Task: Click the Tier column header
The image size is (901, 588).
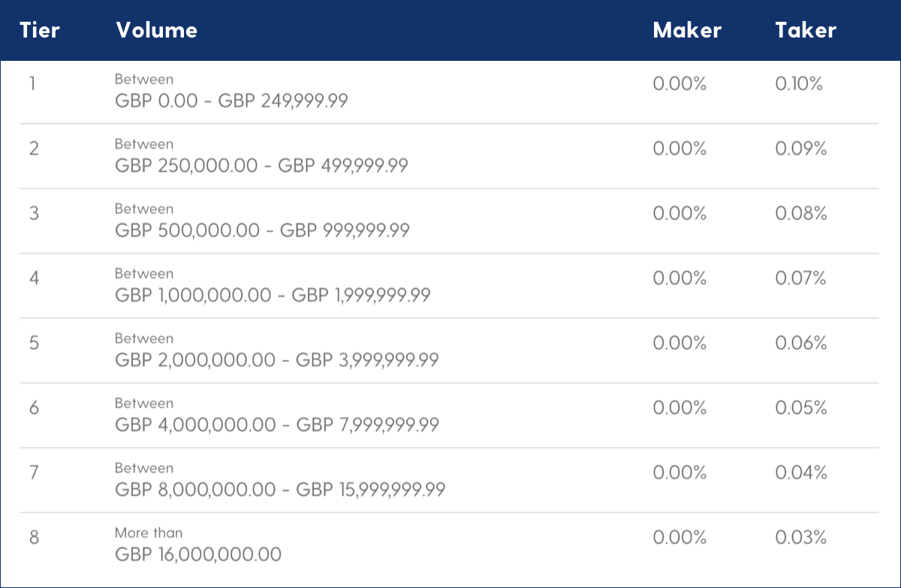Action: pyautogui.click(x=39, y=30)
